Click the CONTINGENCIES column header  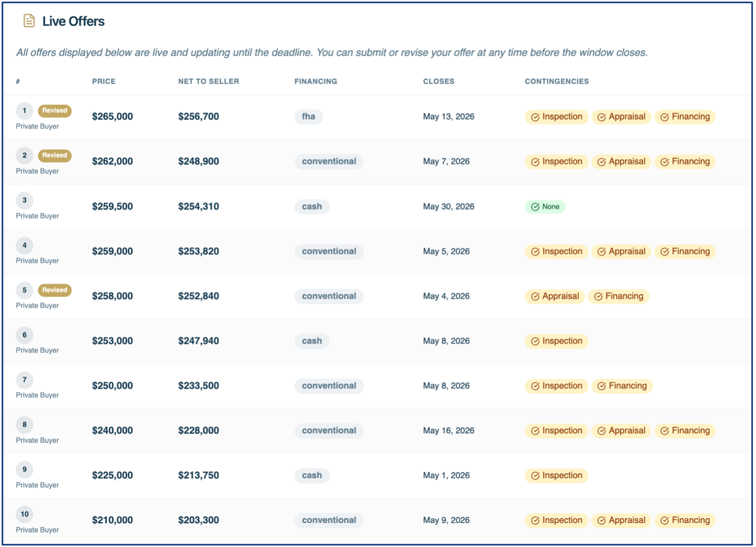557,81
